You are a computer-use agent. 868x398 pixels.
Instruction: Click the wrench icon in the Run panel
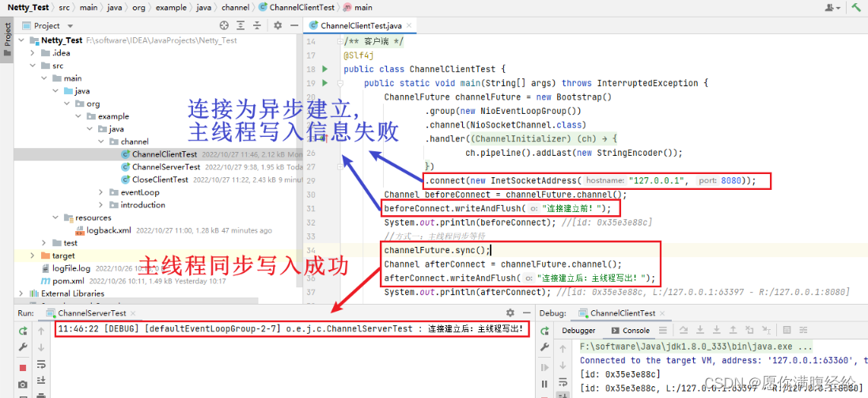(23, 347)
